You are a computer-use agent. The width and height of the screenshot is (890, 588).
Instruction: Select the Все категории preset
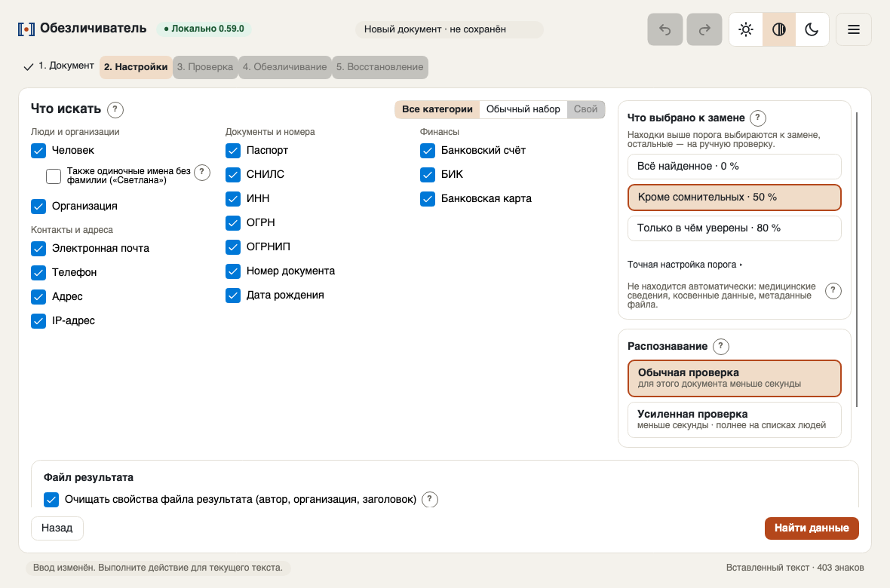click(437, 109)
